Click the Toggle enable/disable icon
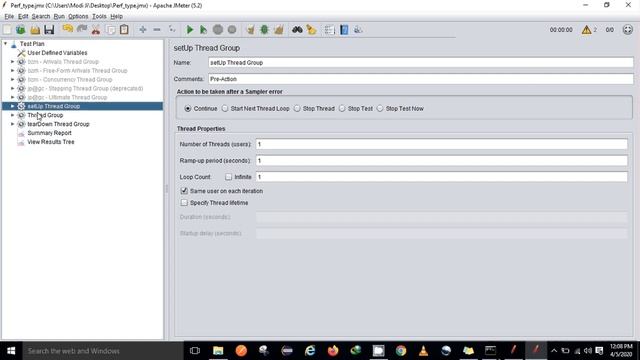 pos(172,29)
